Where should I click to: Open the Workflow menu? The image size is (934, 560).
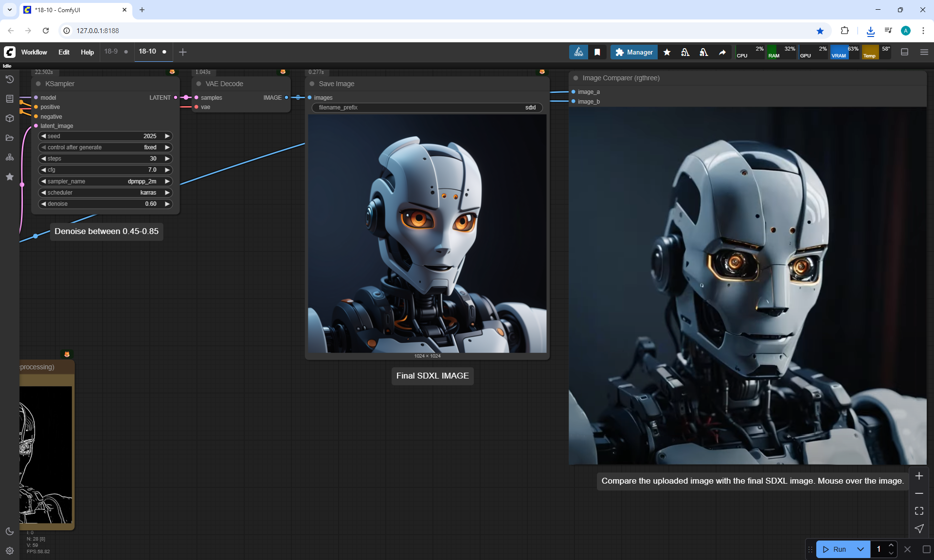click(34, 52)
